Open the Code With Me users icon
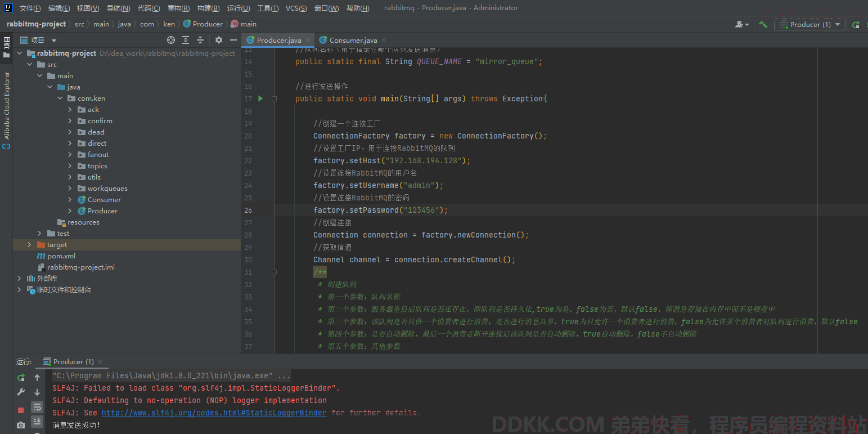This screenshot has height=434, width=868. [x=742, y=24]
